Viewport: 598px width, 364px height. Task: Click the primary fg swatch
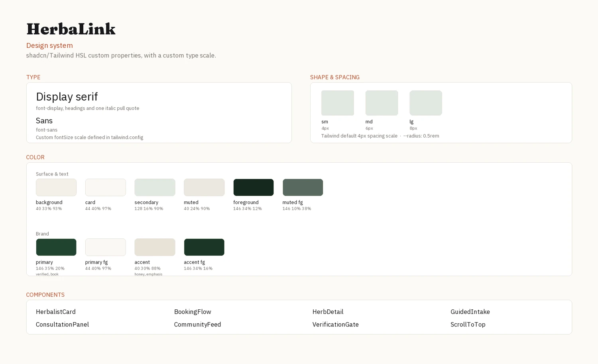105,247
